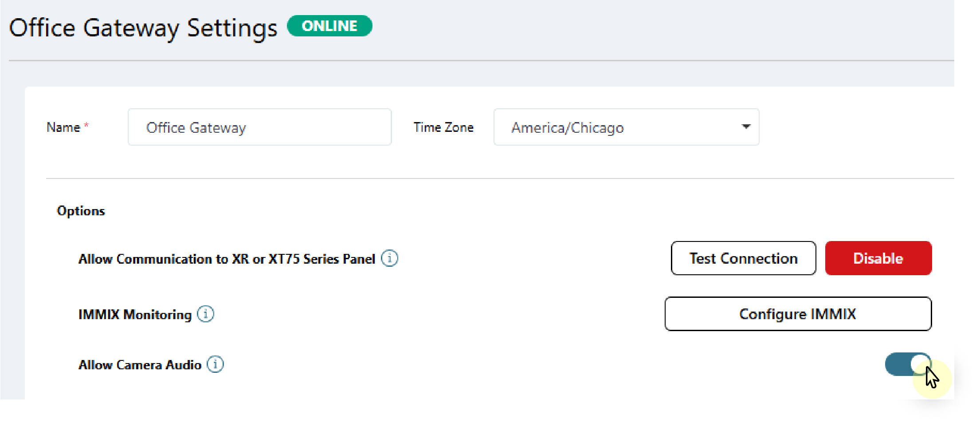
Task: Click info icon beside XR/XT75 Series Panel
Action: tap(389, 258)
